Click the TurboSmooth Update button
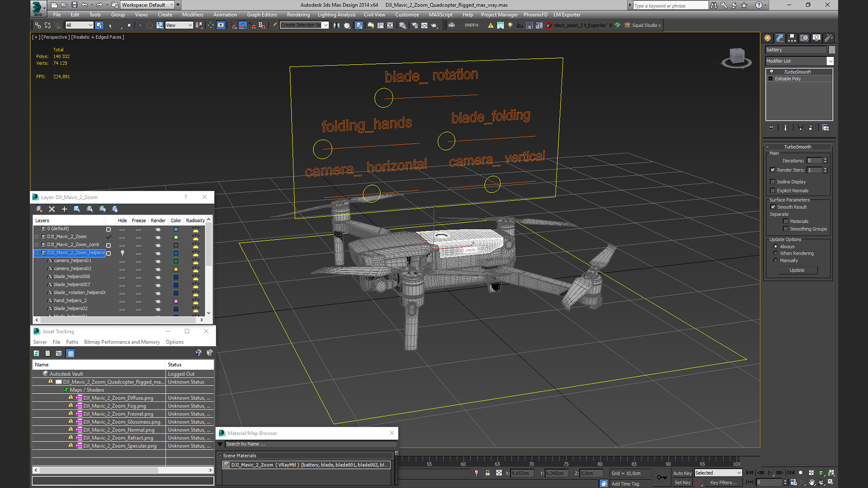868x488 pixels. click(x=797, y=270)
